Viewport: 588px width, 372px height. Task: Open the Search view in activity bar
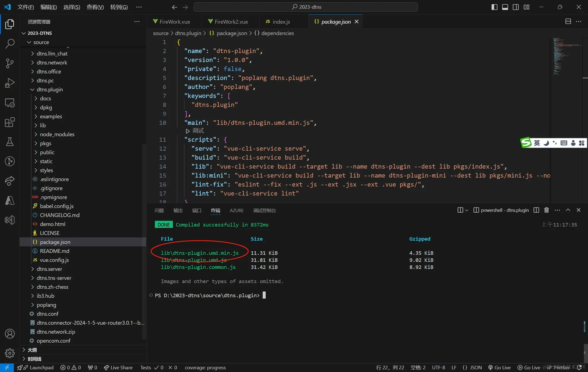click(x=10, y=44)
